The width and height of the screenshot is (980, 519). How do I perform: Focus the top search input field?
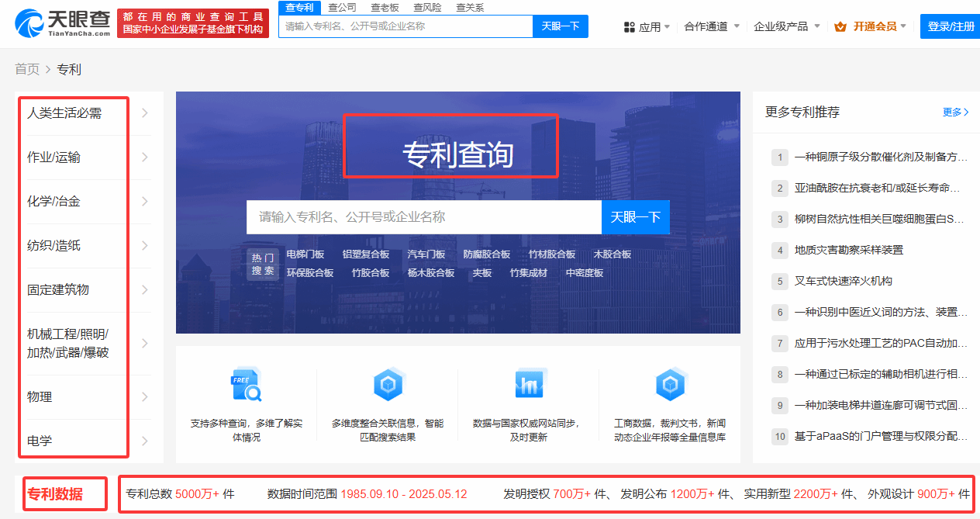pyautogui.click(x=405, y=26)
